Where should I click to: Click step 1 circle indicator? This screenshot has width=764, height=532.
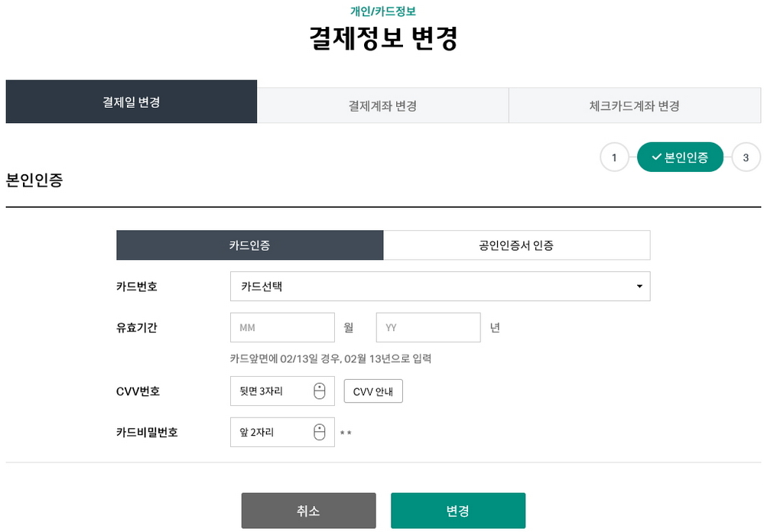coord(614,157)
